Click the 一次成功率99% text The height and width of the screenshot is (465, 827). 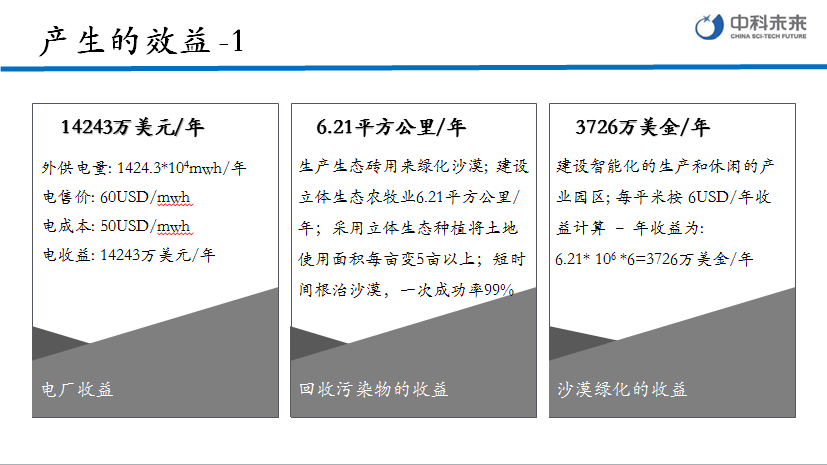(x=457, y=290)
